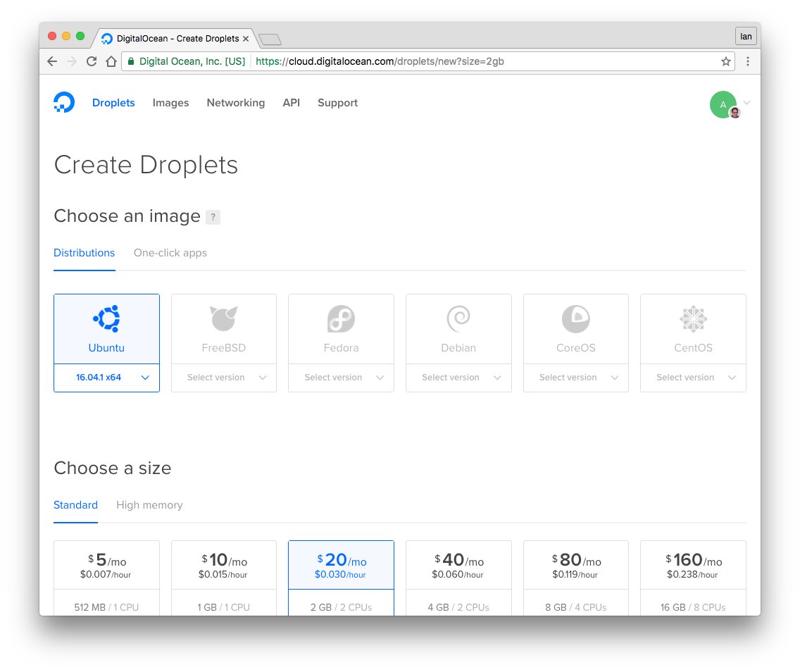800x672 pixels.
Task: Open FreeBSD Select version dropdown
Action: coord(224,378)
